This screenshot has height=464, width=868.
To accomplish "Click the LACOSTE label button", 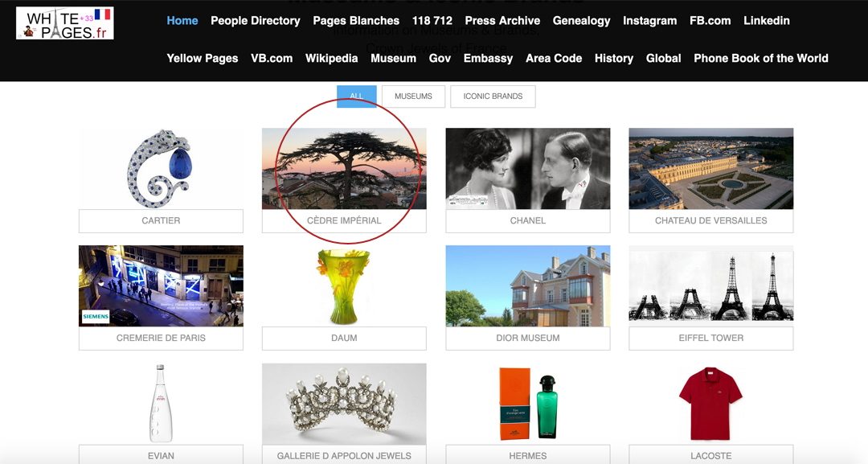I will point(711,454).
